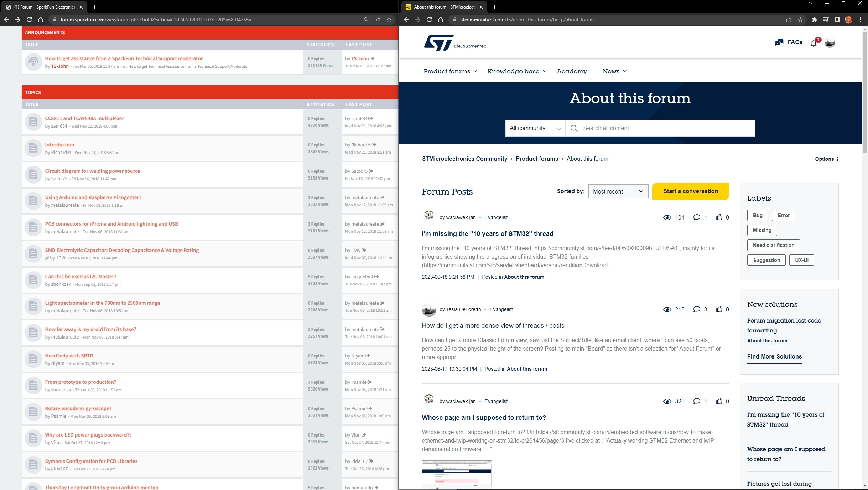This screenshot has width=868, height=490.
Task: Select the Bug label
Action: tap(758, 215)
